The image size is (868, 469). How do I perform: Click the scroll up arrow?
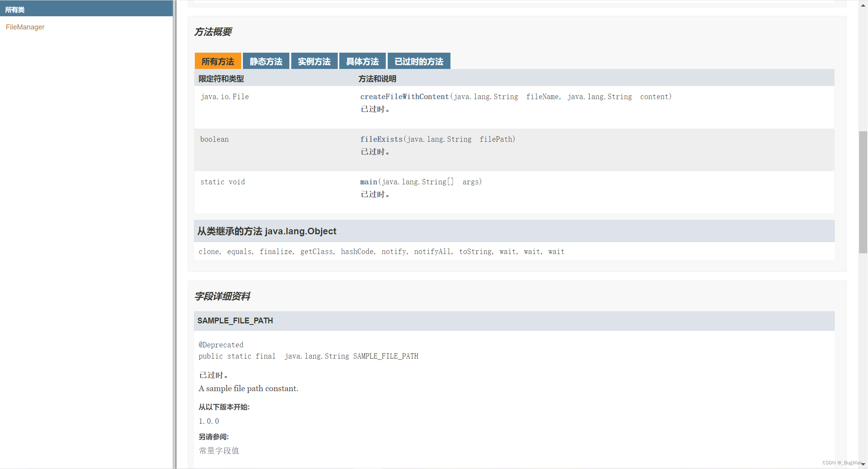863,5
